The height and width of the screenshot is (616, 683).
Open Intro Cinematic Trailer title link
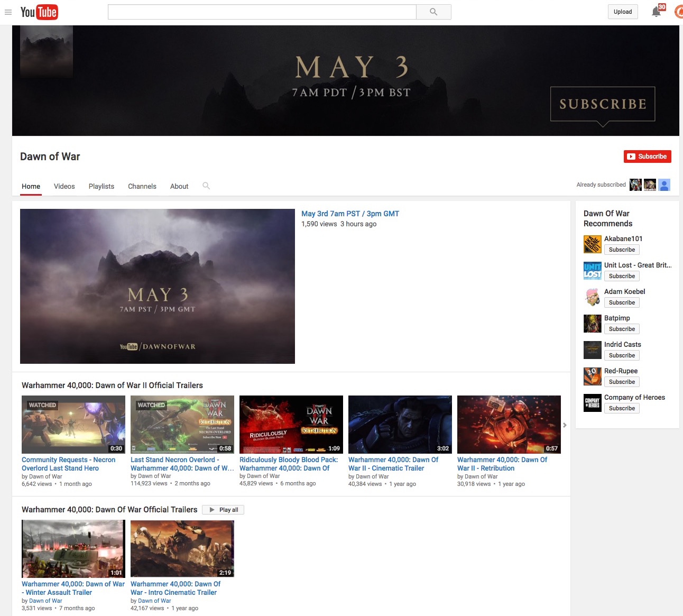point(176,589)
